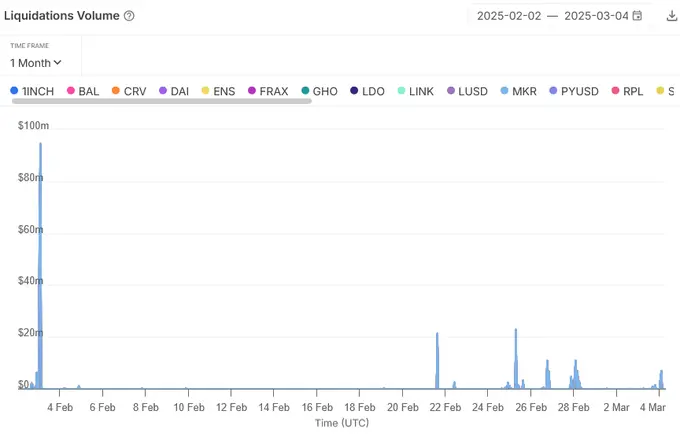The width and height of the screenshot is (680, 437).
Task: Click the PYUSD legend entry
Action: point(572,91)
